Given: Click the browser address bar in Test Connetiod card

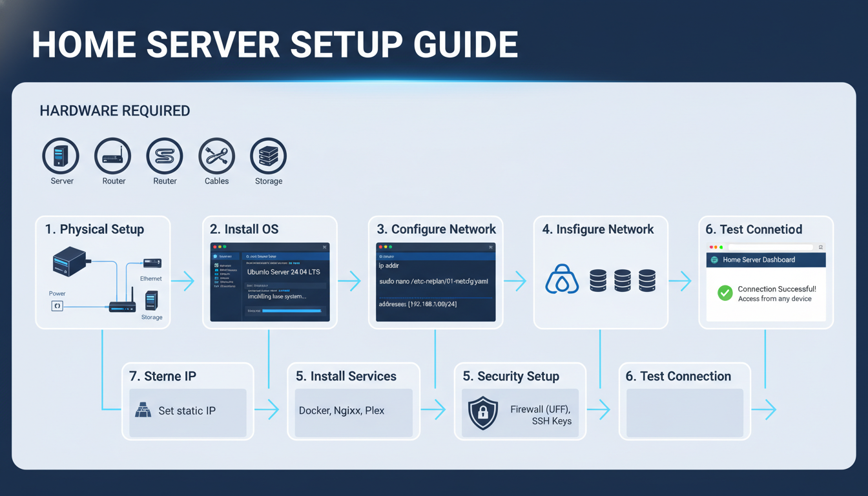Looking at the screenshot, I should [x=770, y=247].
